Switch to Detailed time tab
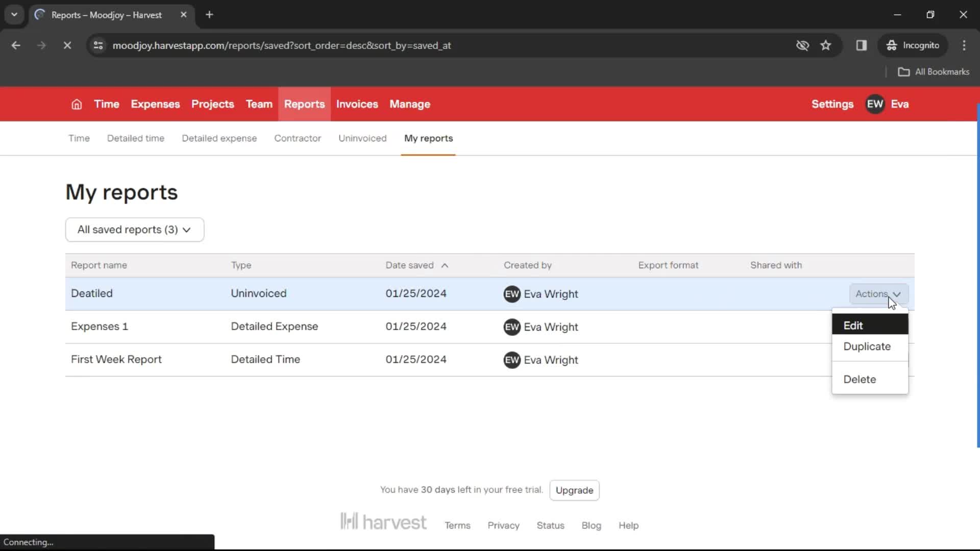Viewport: 980px width, 551px height. coord(136,138)
